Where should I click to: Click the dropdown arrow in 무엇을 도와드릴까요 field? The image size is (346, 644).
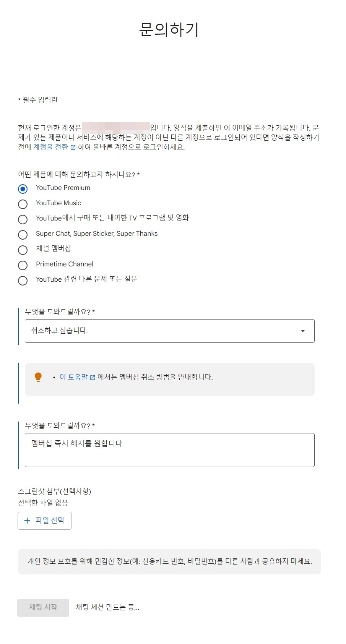click(303, 331)
